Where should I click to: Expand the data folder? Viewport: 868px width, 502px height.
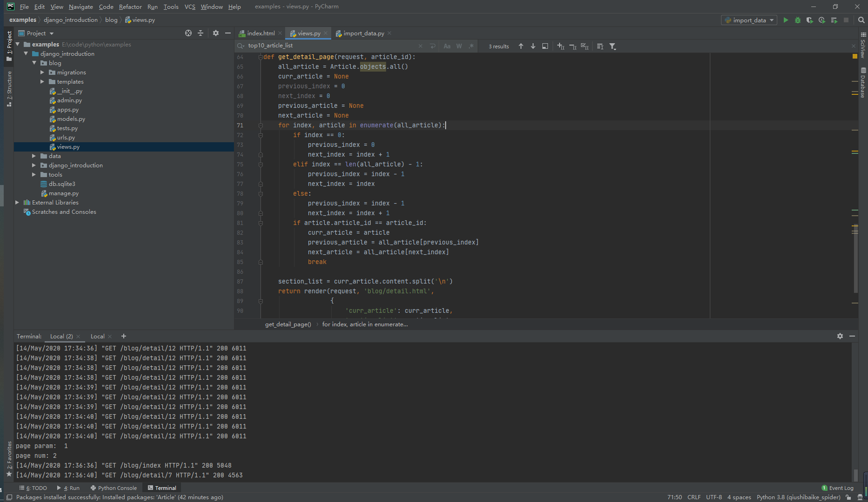(34, 156)
